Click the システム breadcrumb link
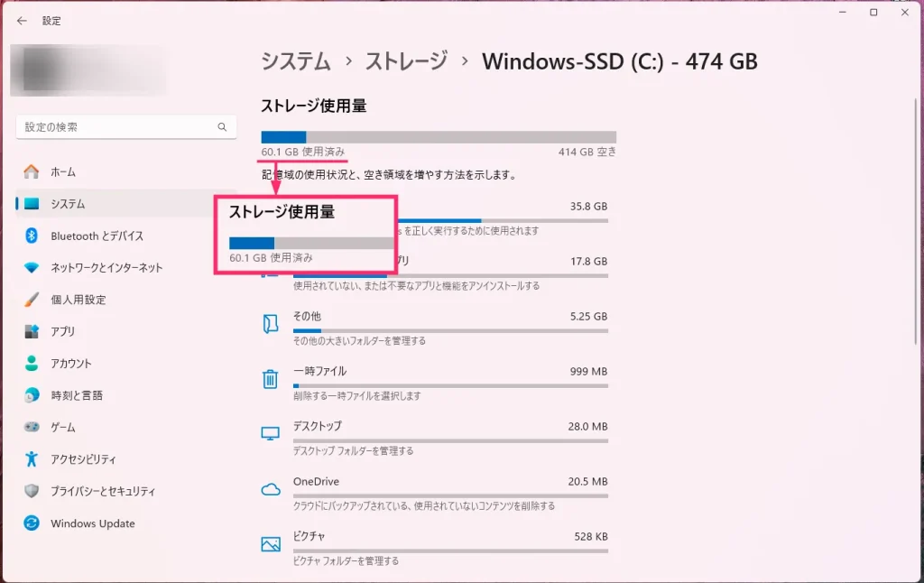Screen dimensions: 924x583 click(x=296, y=61)
